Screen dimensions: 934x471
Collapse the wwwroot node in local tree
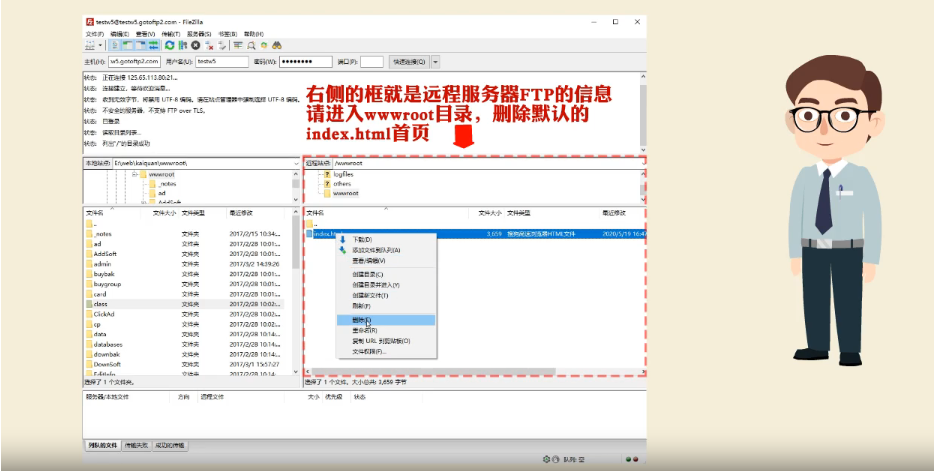pos(132,174)
